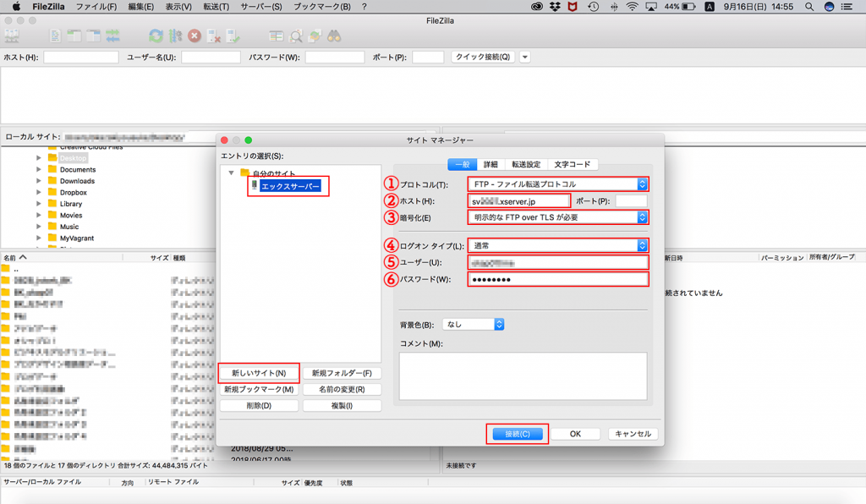Click the キャンセル button
The width and height of the screenshot is (866, 504).
[x=633, y=434]
